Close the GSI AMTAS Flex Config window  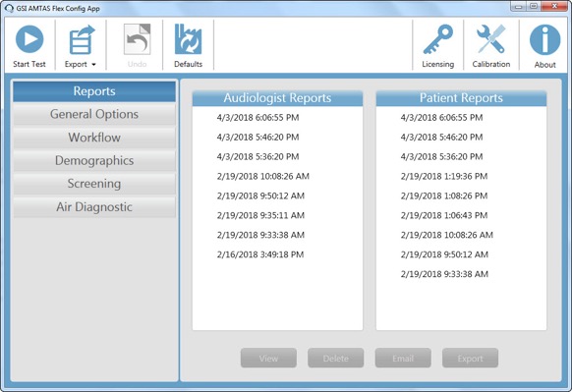pos(553,6)
